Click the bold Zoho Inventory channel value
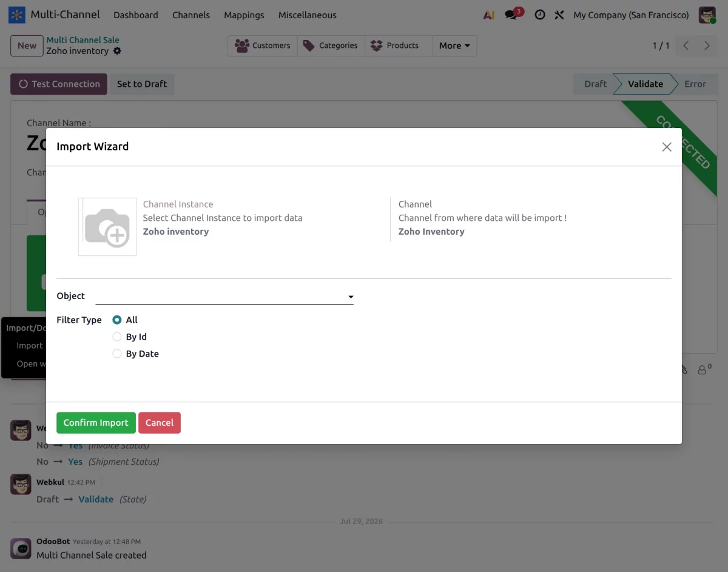Image resolution: width=728 pixels, height=572 pixels. (431, 232)
